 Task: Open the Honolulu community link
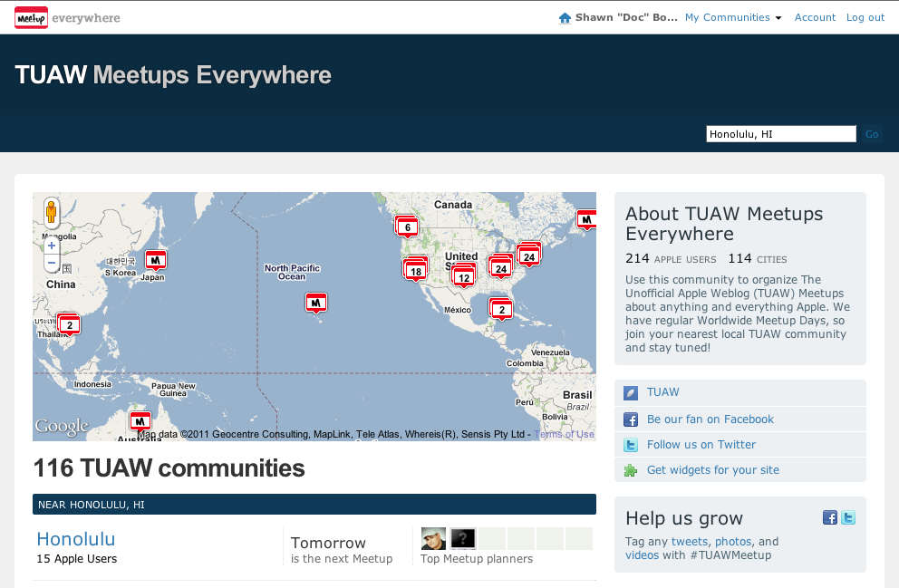pos(76,539)
